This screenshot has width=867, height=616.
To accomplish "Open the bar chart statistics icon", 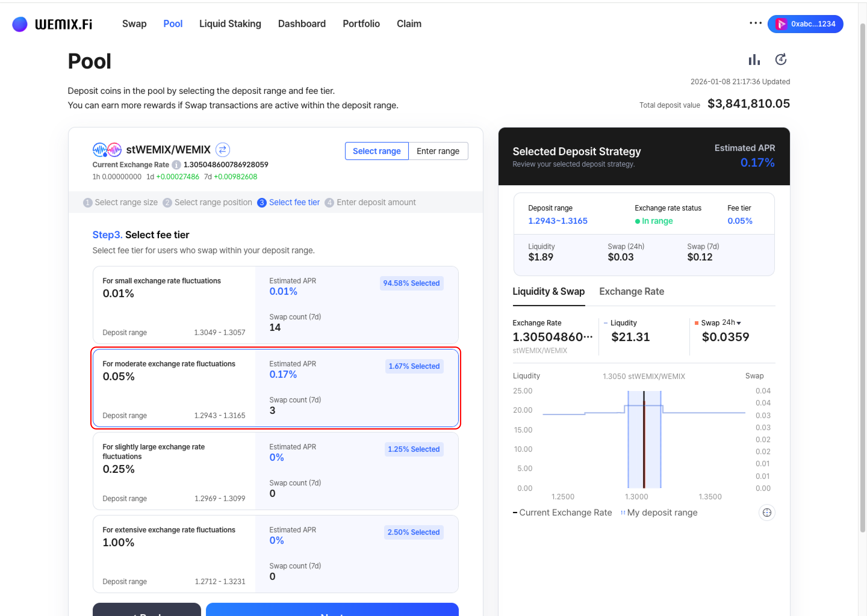I will [754, 60].
